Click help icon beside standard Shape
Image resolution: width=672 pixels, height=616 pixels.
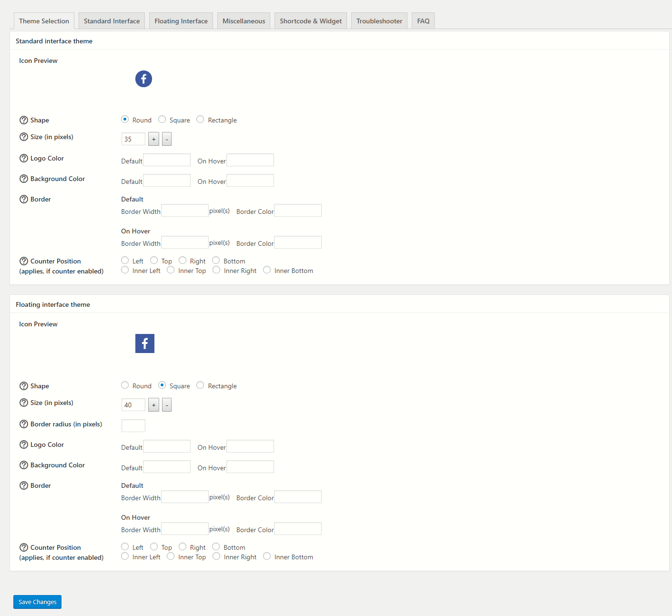[x=24, y=120]
